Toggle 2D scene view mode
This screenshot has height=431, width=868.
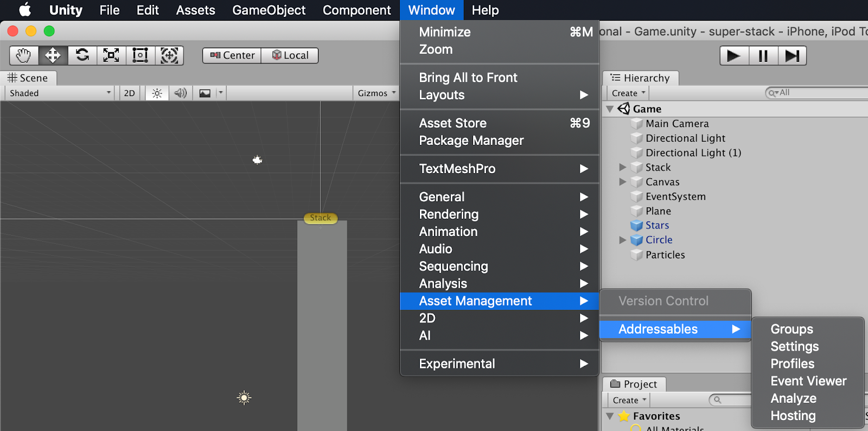(x=129, y=93)
